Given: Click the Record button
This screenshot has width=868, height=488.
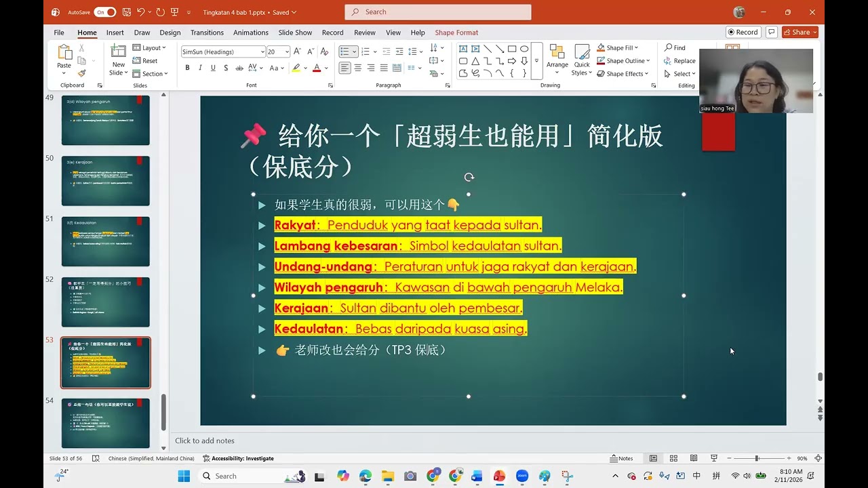Looking at the screenshot, I should tap(743, 32).
